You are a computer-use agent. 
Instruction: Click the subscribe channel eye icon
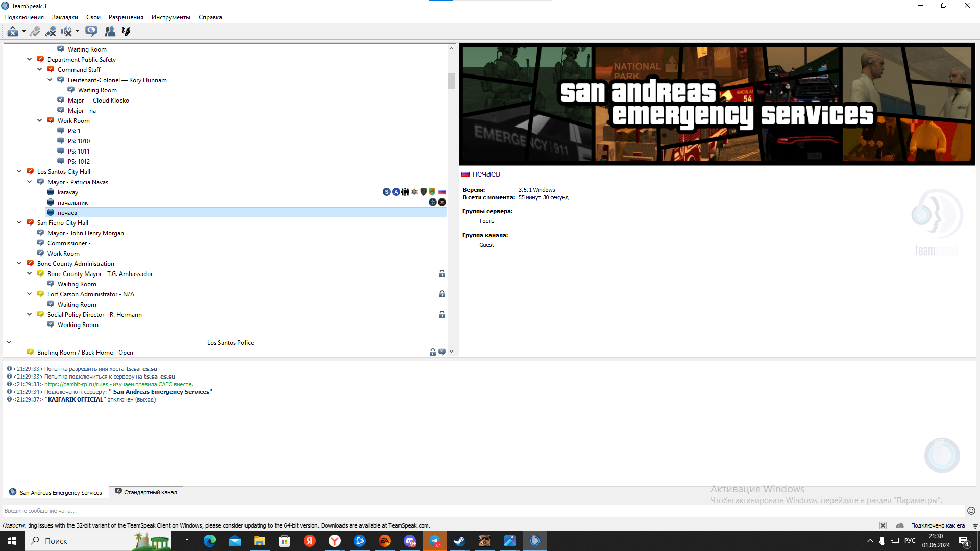(91, 32)
